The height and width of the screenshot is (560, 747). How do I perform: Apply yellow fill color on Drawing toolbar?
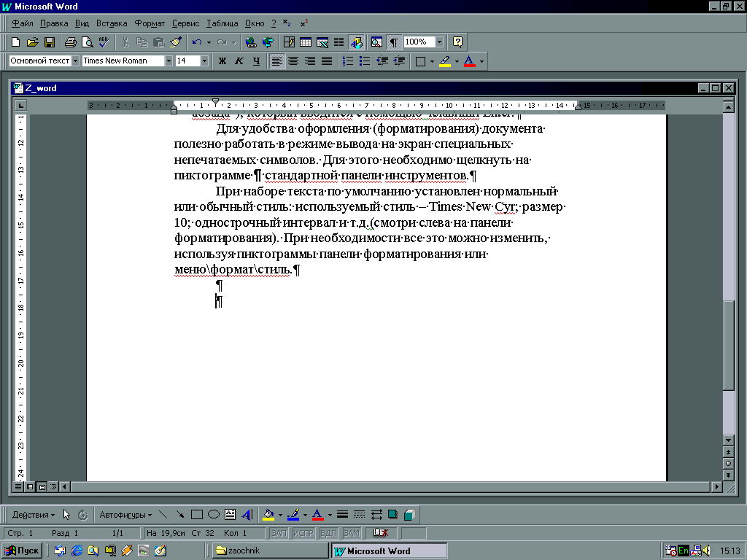(268, 514)
